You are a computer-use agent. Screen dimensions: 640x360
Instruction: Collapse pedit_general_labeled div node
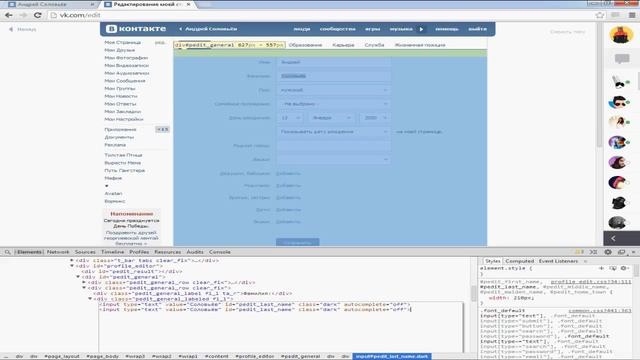(90, 299)
